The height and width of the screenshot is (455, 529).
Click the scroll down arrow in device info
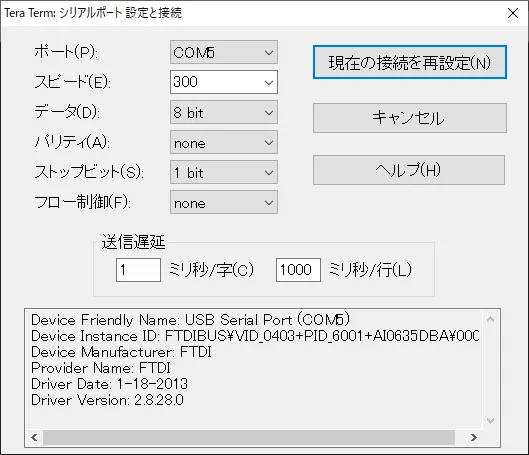click(490, 421)
